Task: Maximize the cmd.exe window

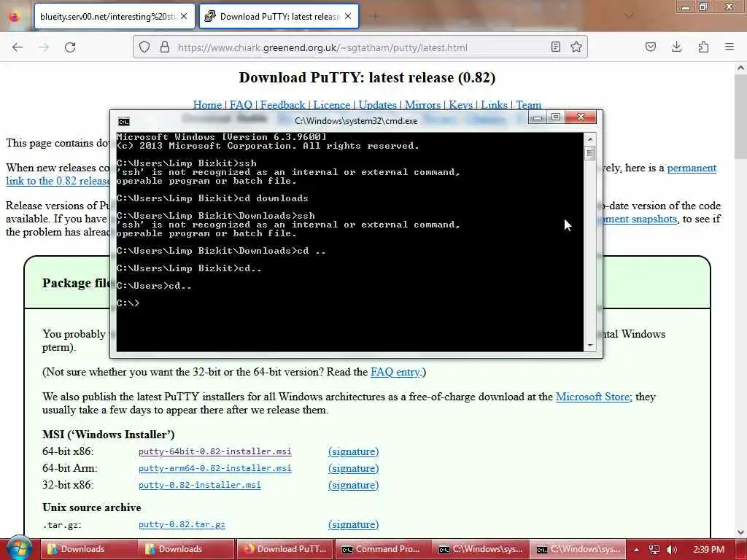Action: pos(555,117)
